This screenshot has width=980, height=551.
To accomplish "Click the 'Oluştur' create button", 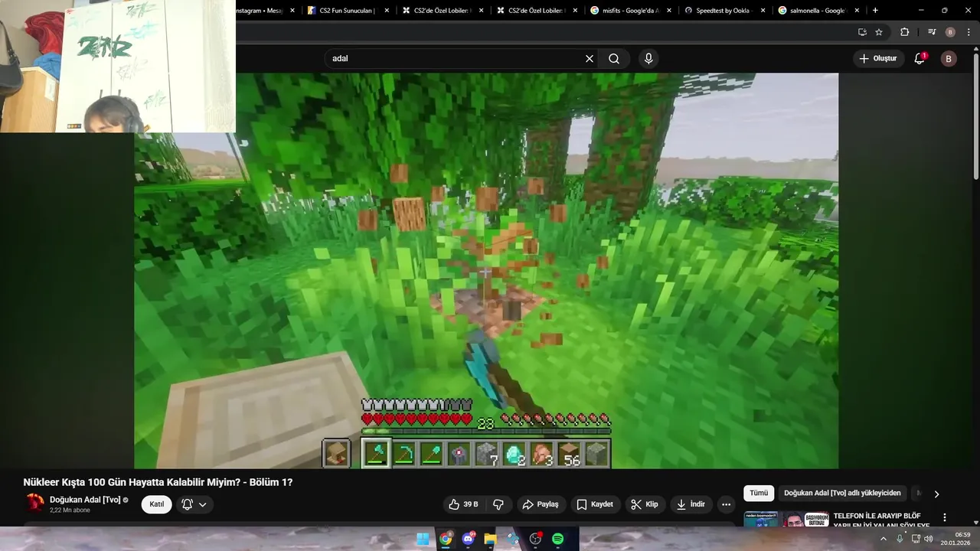I will (x=878, y=58).
